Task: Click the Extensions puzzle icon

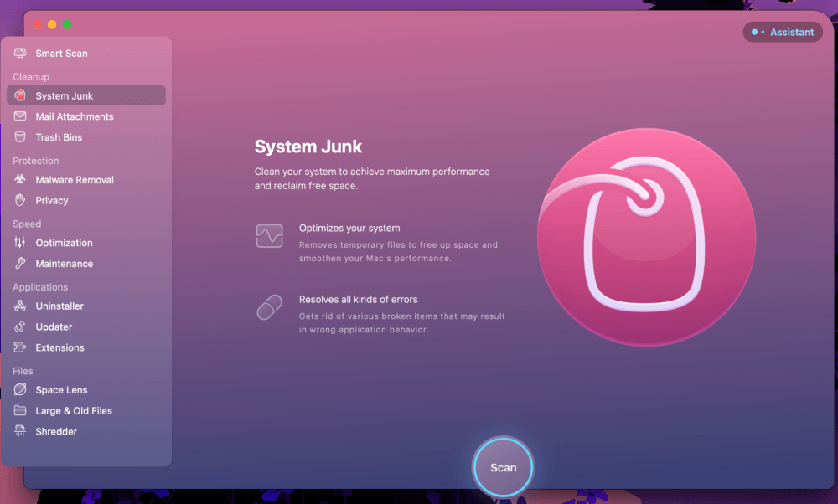Action: 20,347
